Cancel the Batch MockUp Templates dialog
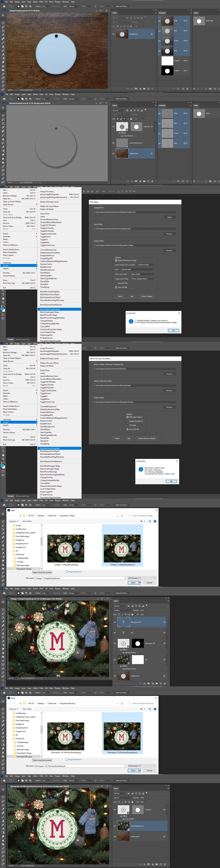This screenshot has width=220, height=868. click(117, 438)
